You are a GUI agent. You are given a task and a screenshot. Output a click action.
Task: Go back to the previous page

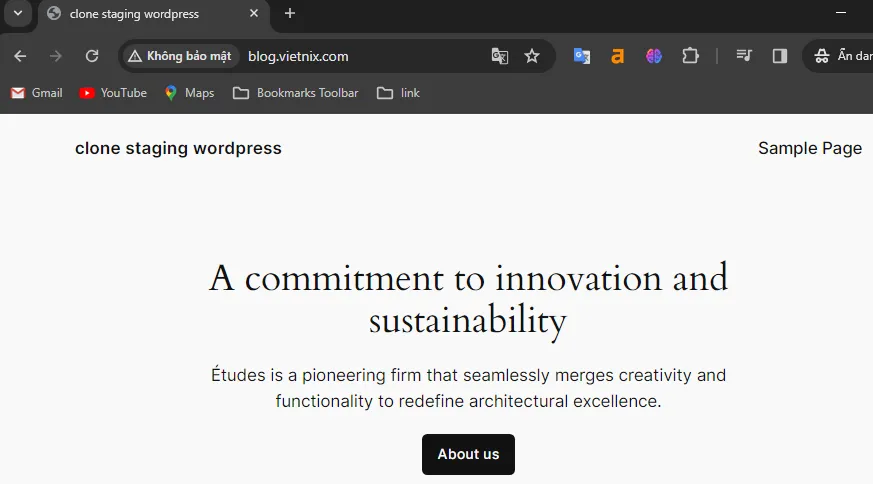pyautogui.click(x=20, y=56)
